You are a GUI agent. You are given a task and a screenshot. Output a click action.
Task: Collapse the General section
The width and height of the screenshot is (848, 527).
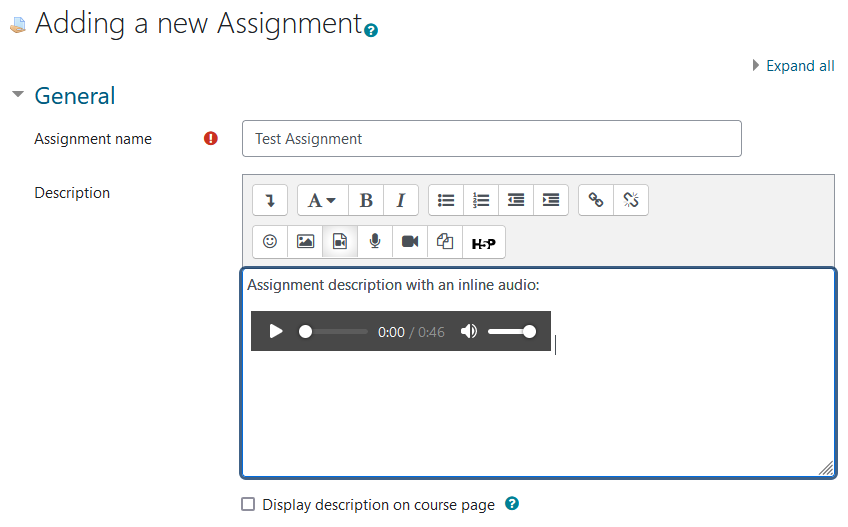coord(18,95)
